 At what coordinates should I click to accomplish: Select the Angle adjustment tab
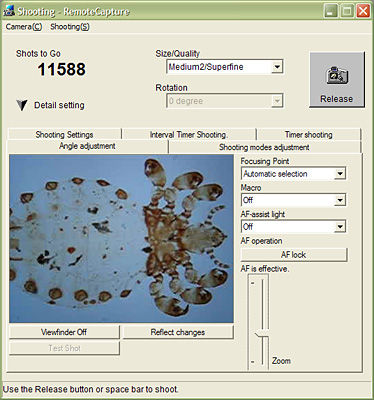coord(87,146)
